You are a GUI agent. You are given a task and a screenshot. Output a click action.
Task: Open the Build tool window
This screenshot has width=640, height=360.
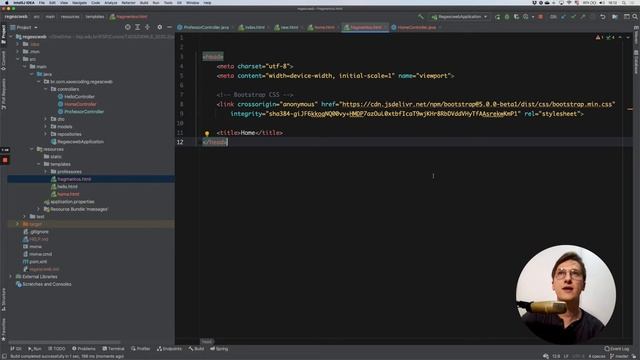coord(196,349)
